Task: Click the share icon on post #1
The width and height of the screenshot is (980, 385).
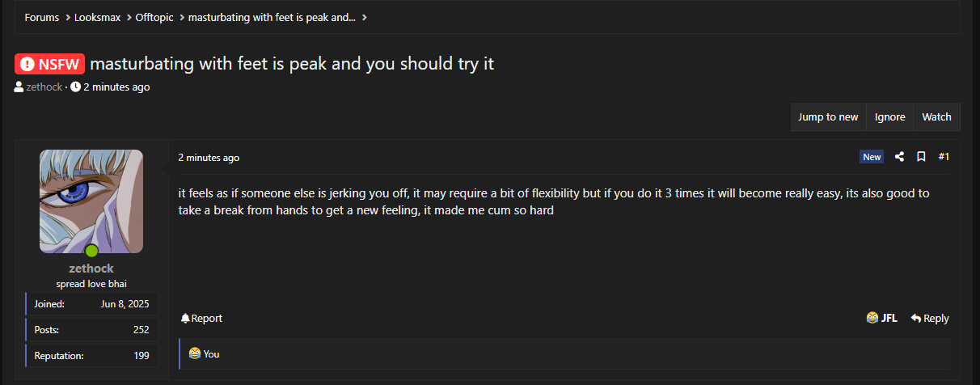Action: 899,157
